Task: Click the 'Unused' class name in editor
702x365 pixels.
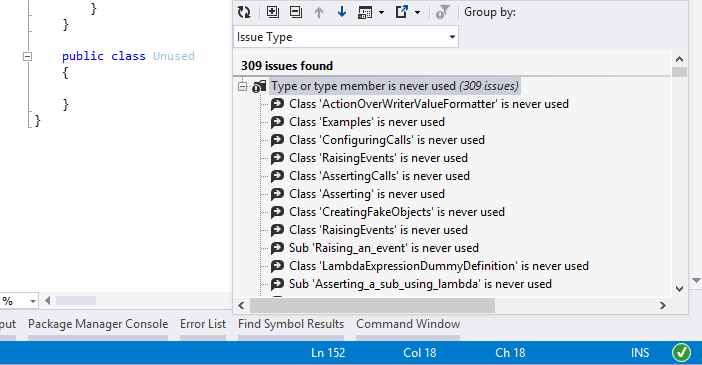Action: 174,56
